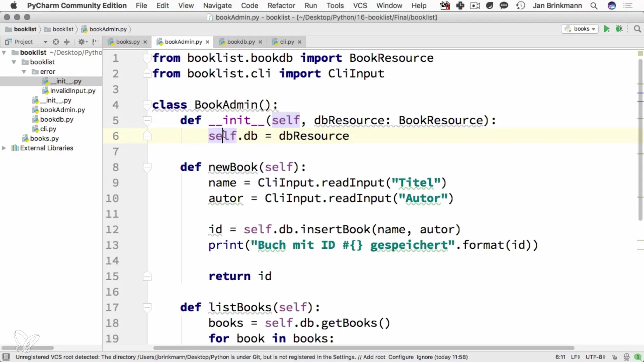Viewport: 644px width, 362px height.
Task: Collapse the error folder
Action: coord(24,72)
